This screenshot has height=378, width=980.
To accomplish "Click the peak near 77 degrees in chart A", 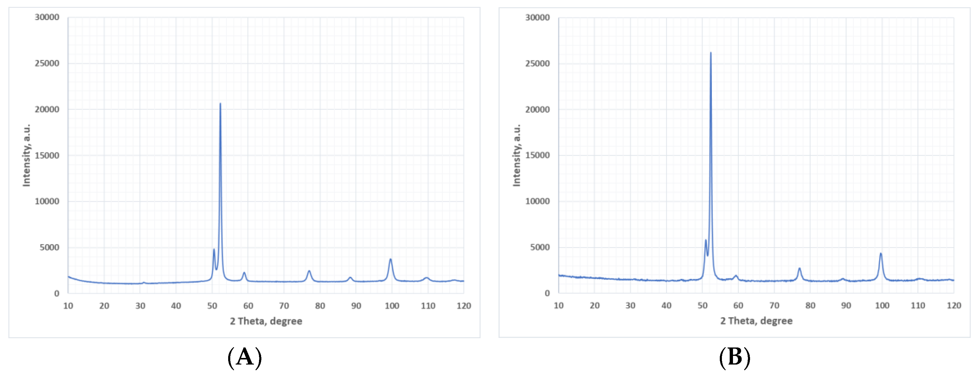I will (309, 271).
